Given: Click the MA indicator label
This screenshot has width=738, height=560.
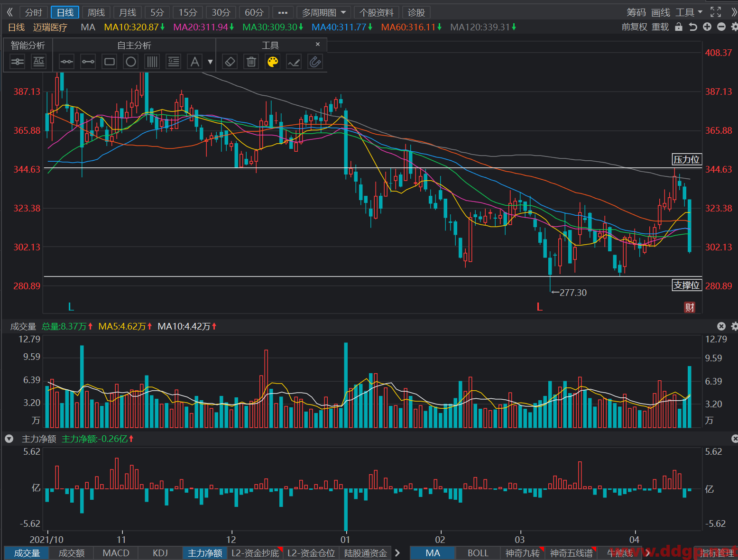Looking at the screenshot, I should [x=88, y=27].
